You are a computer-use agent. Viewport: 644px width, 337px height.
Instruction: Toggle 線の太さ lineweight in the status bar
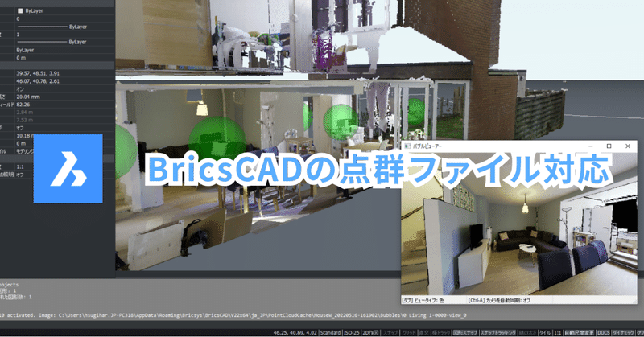coord(527,332)
